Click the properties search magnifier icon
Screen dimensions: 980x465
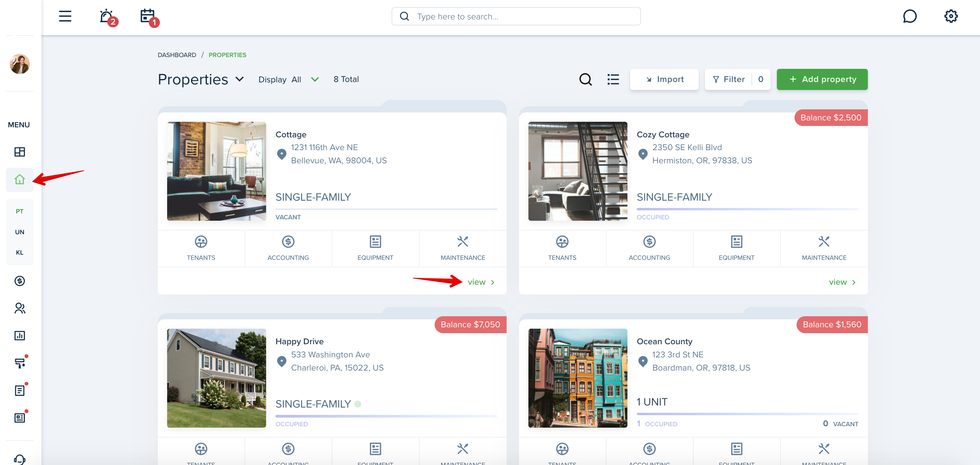585,80
